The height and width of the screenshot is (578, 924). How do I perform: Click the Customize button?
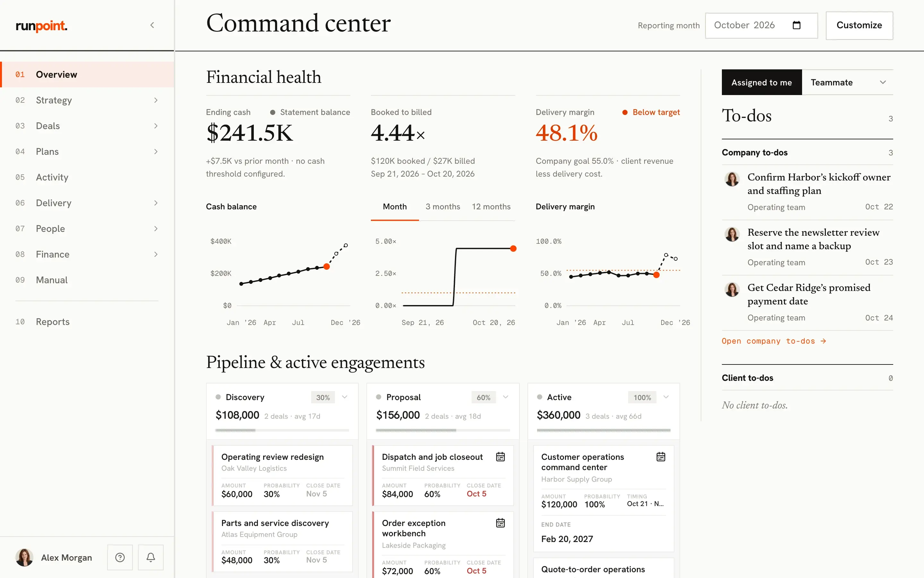(859, 25)
